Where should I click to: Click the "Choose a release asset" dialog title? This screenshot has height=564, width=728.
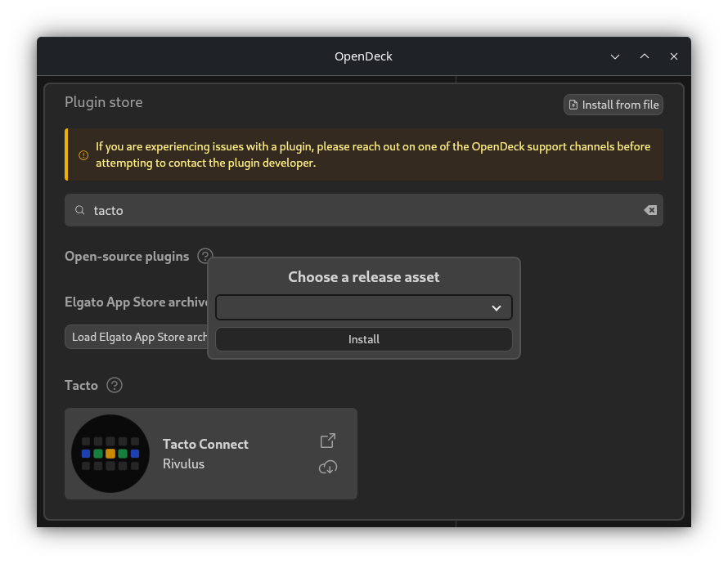click(363, 277)
